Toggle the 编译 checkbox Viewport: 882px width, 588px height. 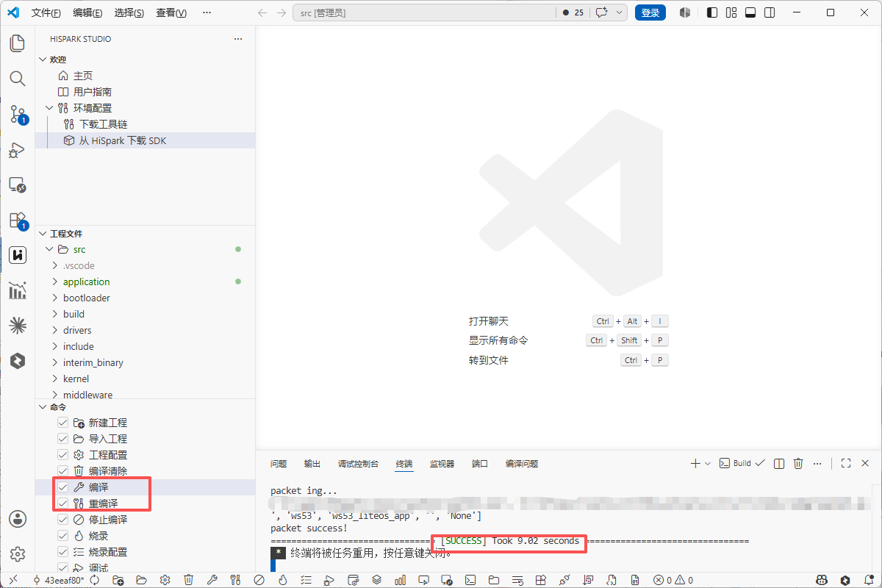63,487
